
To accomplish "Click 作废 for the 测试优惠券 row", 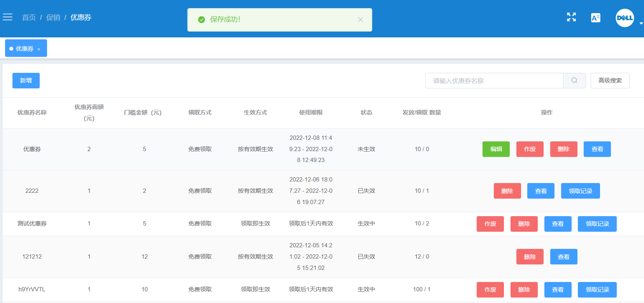I will point(490,224).
